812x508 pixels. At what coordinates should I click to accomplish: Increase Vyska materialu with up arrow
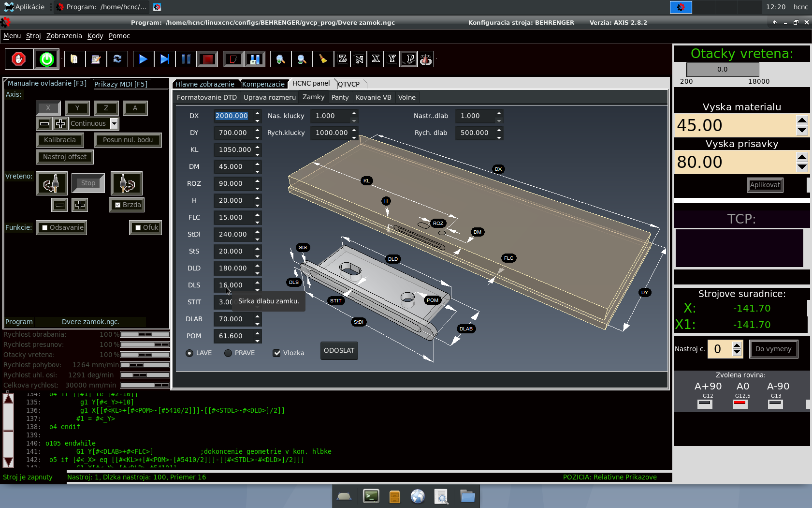[802, 120]
